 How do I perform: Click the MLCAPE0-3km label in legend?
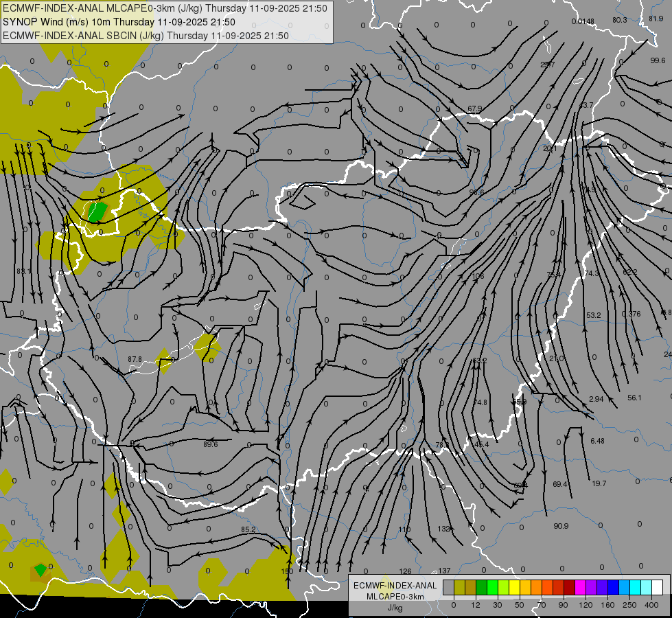(x=395, y=597)
